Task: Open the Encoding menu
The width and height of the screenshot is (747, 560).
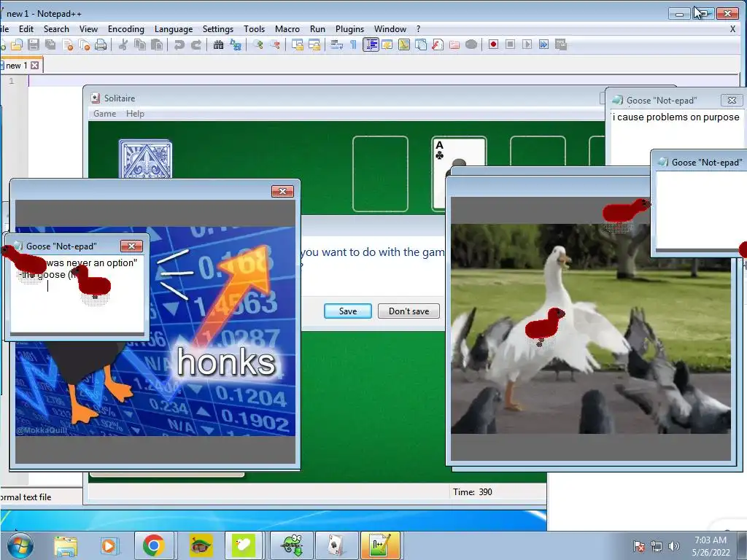Action: pos(125,29)
